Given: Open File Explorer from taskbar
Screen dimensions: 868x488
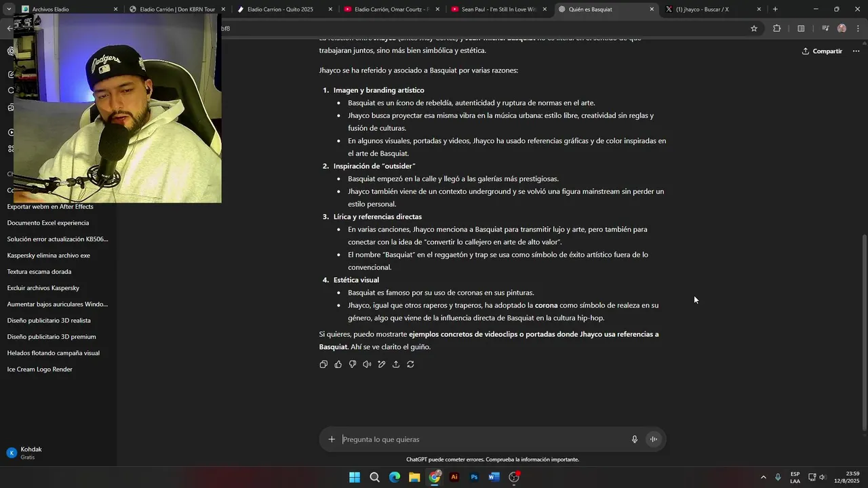Looking at the screenshot, I should tap(414, 477).
